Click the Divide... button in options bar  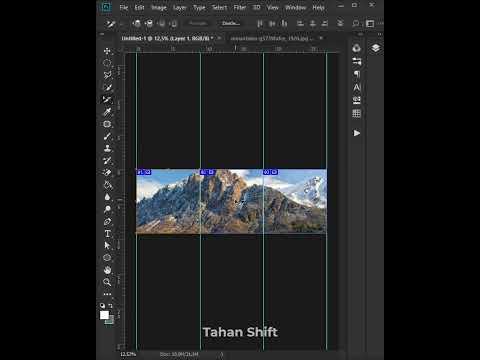231,23
